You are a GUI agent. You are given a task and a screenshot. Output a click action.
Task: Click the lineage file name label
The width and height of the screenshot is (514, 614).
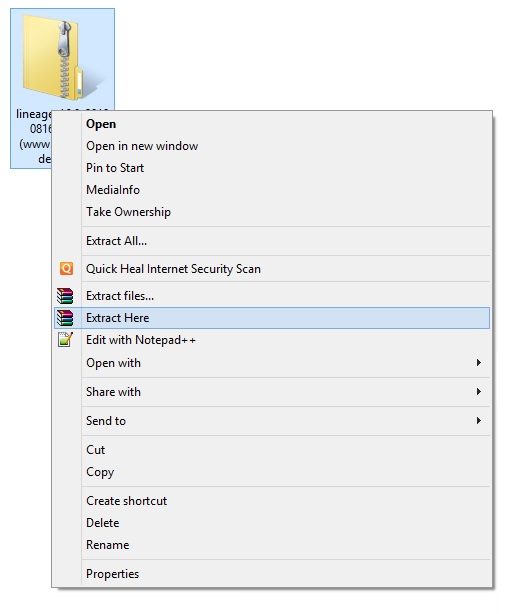click(34, 136)
